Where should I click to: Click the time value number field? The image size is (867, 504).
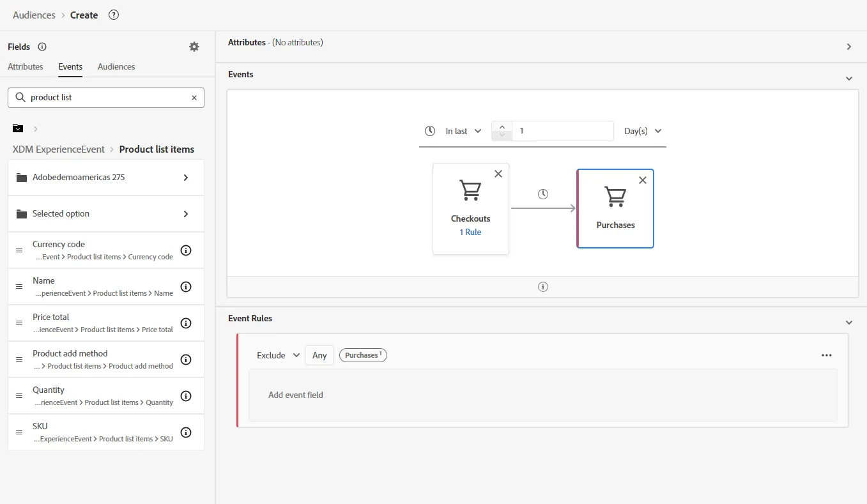(x=563, y=131)
